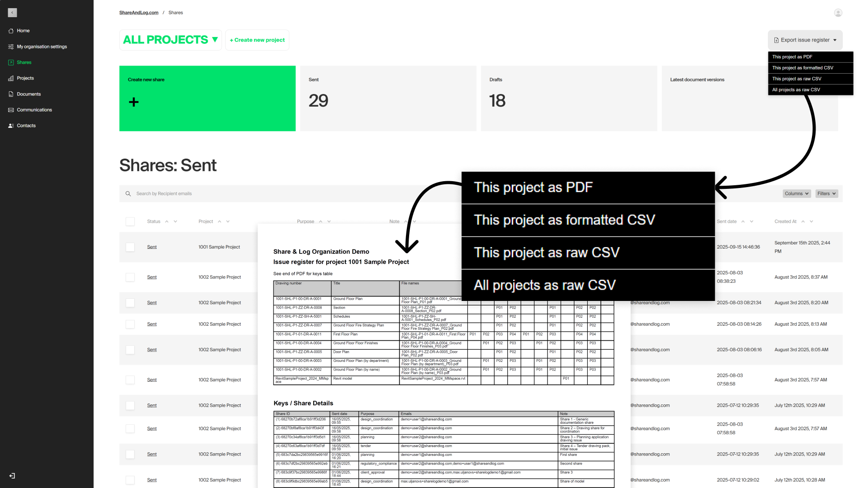This screenshot has height=488, width=868.
Task: Open the ShareAndLog.com breadcrumb link
Action: pos(139,12)
